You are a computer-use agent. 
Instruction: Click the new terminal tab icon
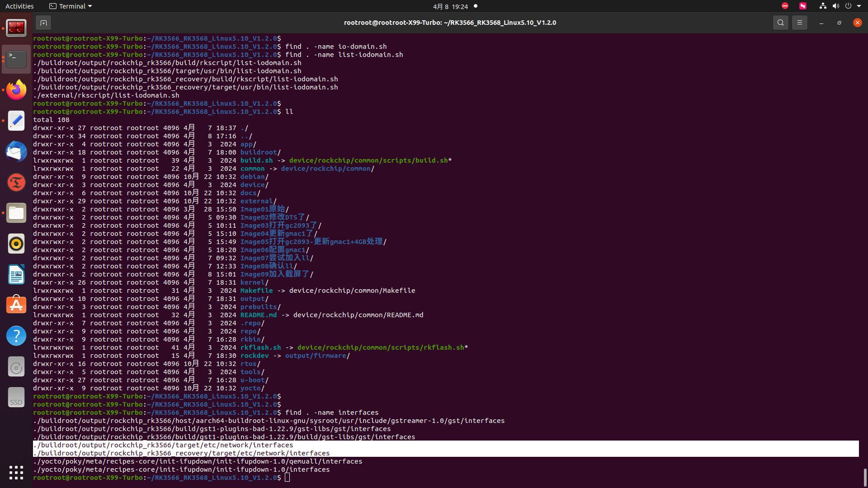pos(43,23)
